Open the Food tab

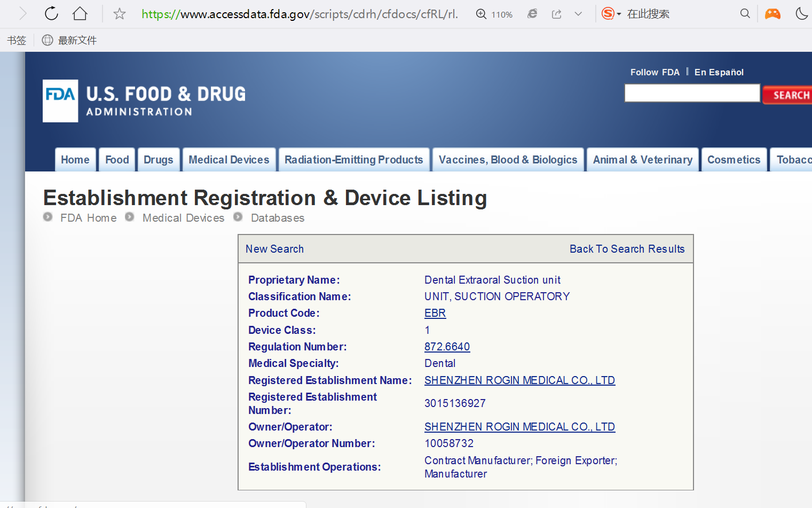tap(117, 160)
